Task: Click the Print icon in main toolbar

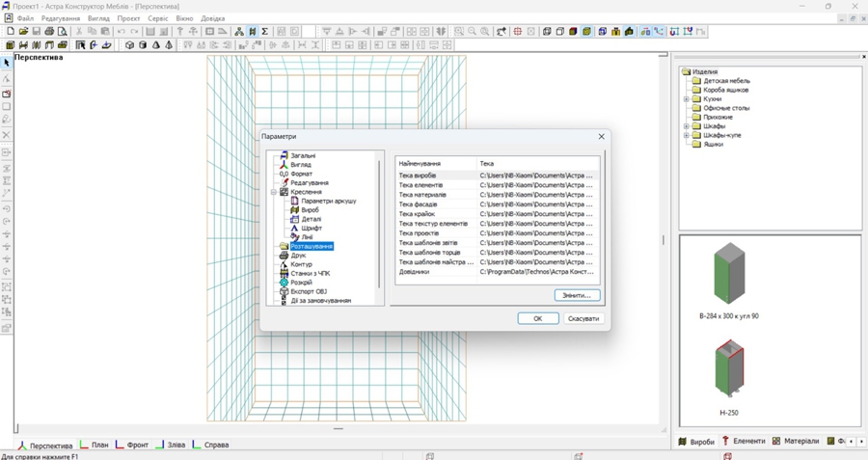Action: point(49,32)
